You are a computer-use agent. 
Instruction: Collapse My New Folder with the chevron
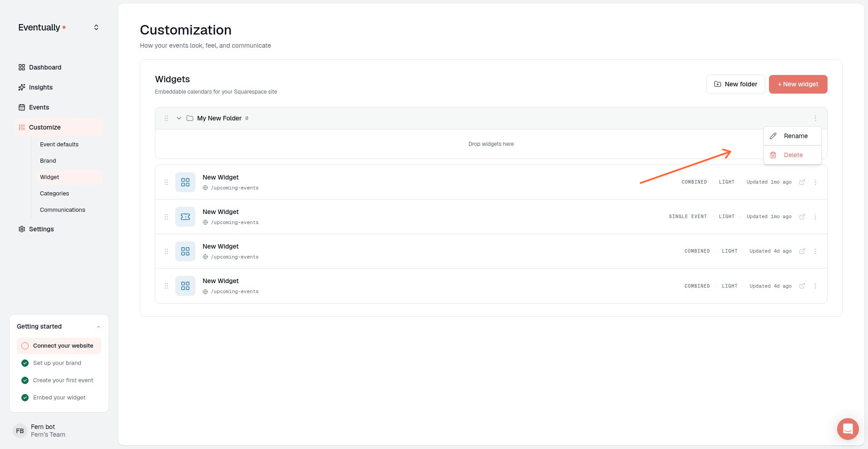(x=179, y=118)
